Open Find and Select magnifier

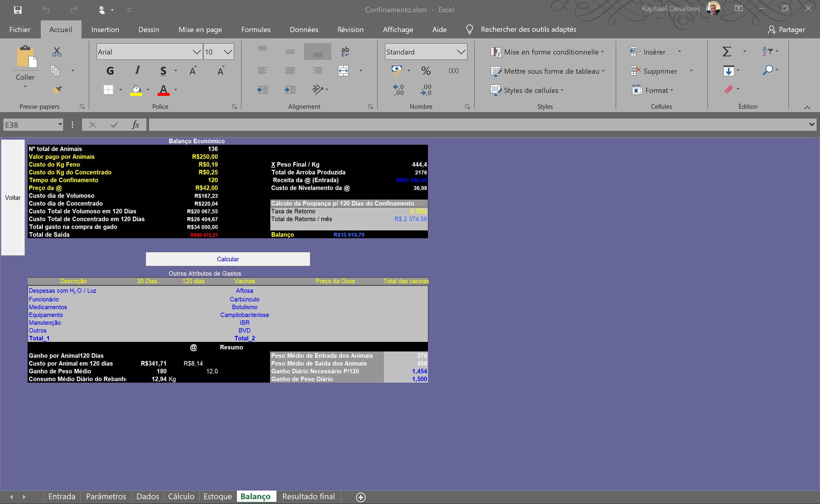[768, 70]
